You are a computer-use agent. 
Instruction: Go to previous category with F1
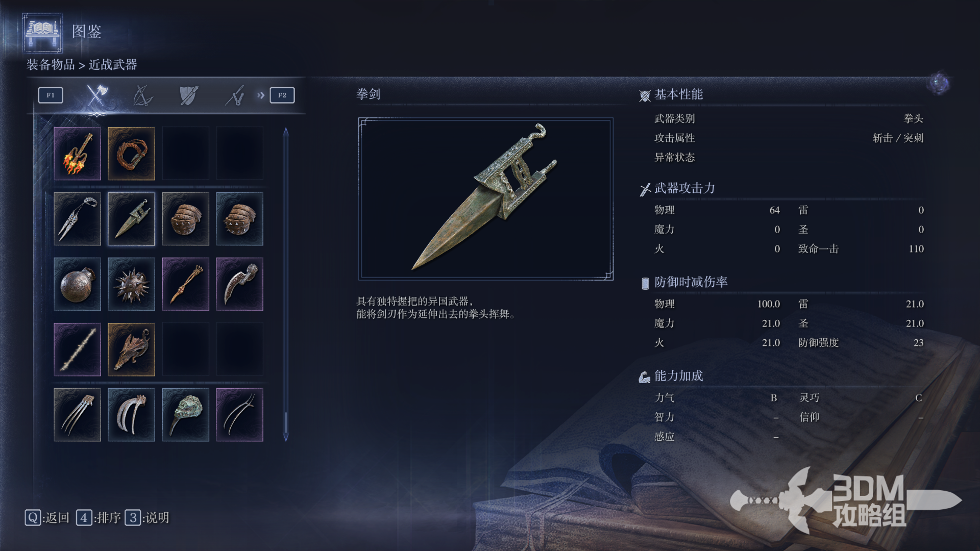point(51,95)
